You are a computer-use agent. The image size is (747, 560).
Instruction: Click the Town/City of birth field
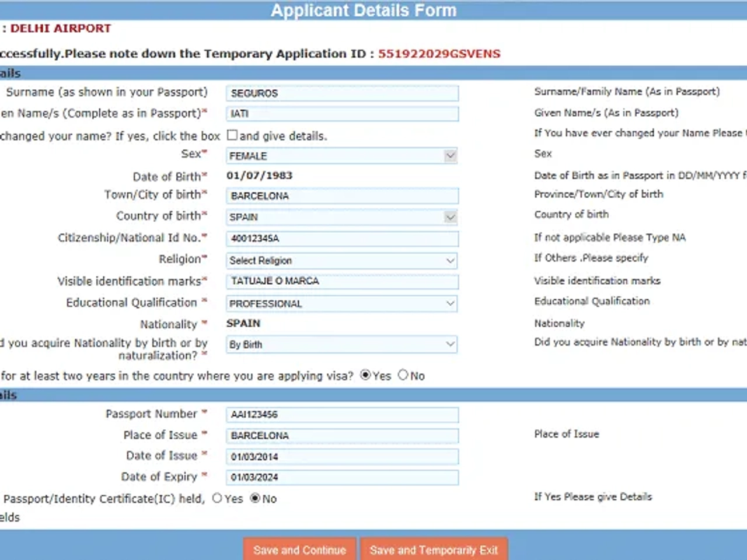coord(342,196)
